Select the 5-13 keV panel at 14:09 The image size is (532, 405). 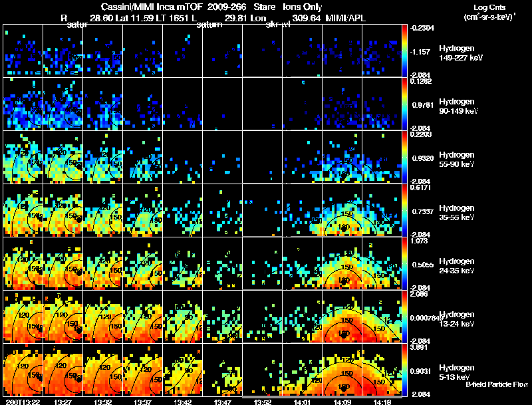342,370
